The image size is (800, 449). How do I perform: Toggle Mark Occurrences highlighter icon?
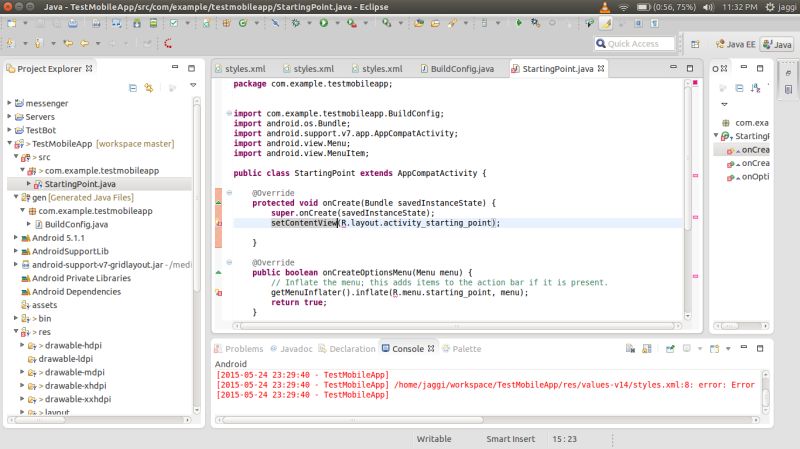click(606, 23)
